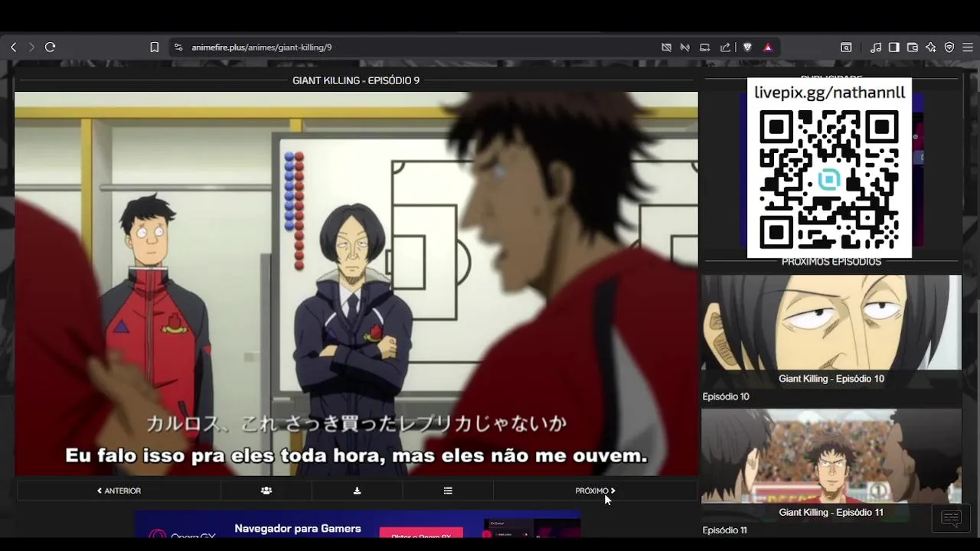Open the chat bubble icon at bottom right
980x551 pixels.
pyautogui.click(x=951, y=519)
